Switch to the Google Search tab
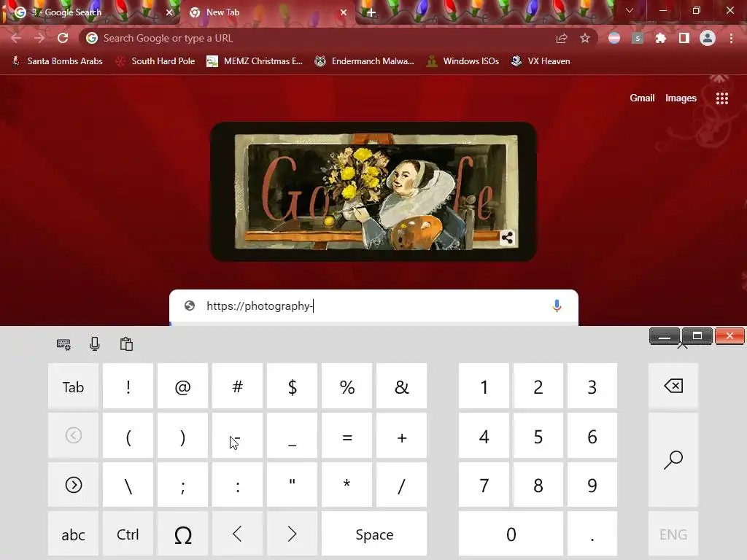This screenshot has width=747, height=560. coord(90,13)
